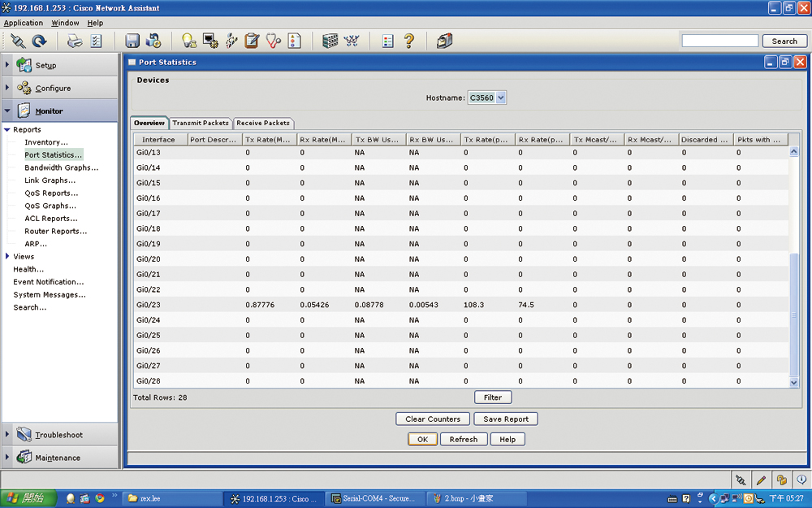Click the lightbulb Smartports toolbar icon
812x508 pixels.
(188, 41)
